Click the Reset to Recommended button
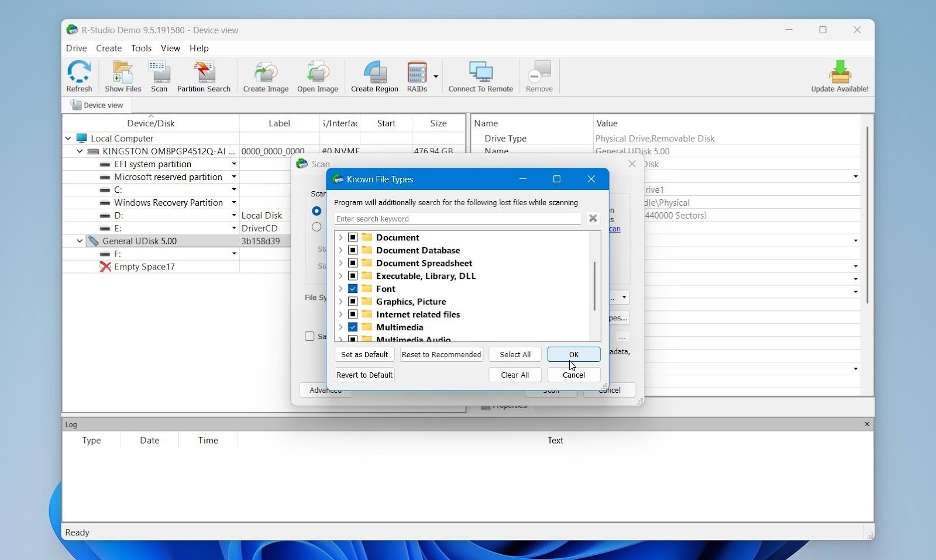The height and width of the screenshot is (560, 936). pos(441,354)
